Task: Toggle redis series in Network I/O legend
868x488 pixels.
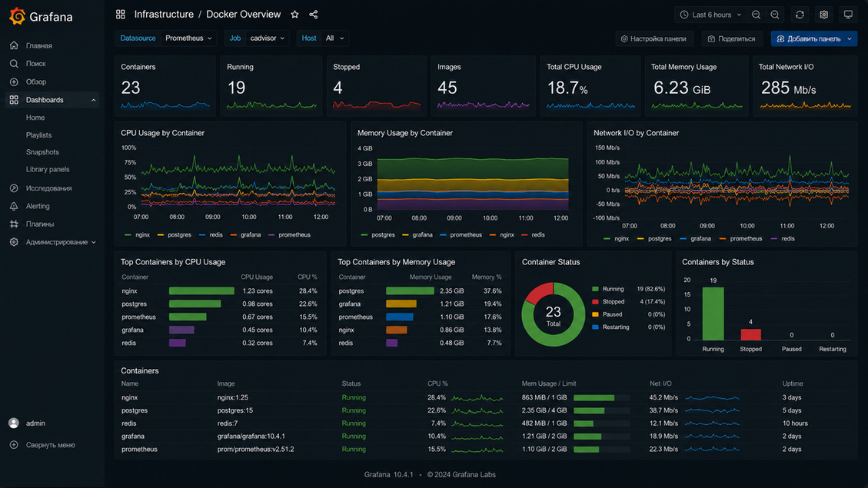Action: [x=784, y=238]
